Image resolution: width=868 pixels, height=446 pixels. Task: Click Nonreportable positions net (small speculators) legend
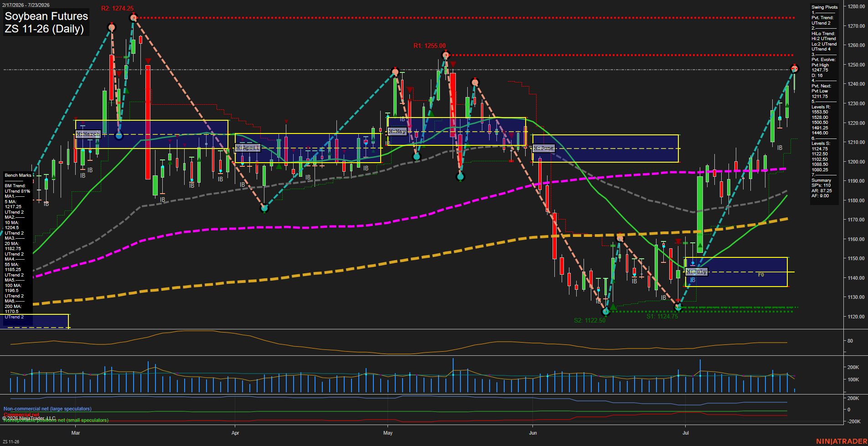(x=56, y=420)
